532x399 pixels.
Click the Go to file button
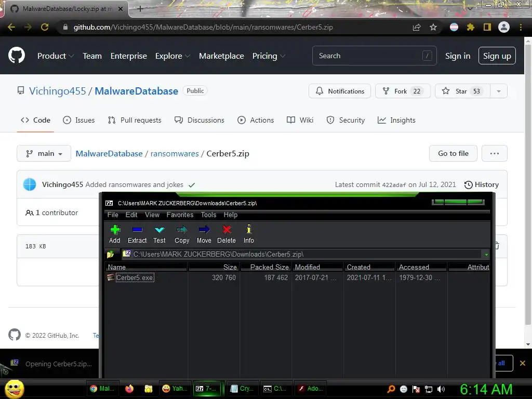click(453, 153)
